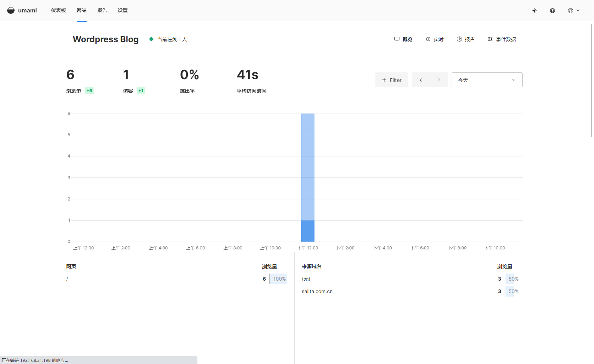Viewport: 594px width, 364px height.
Task: Click the Filter button with plus icon
Action: [392, 80]
